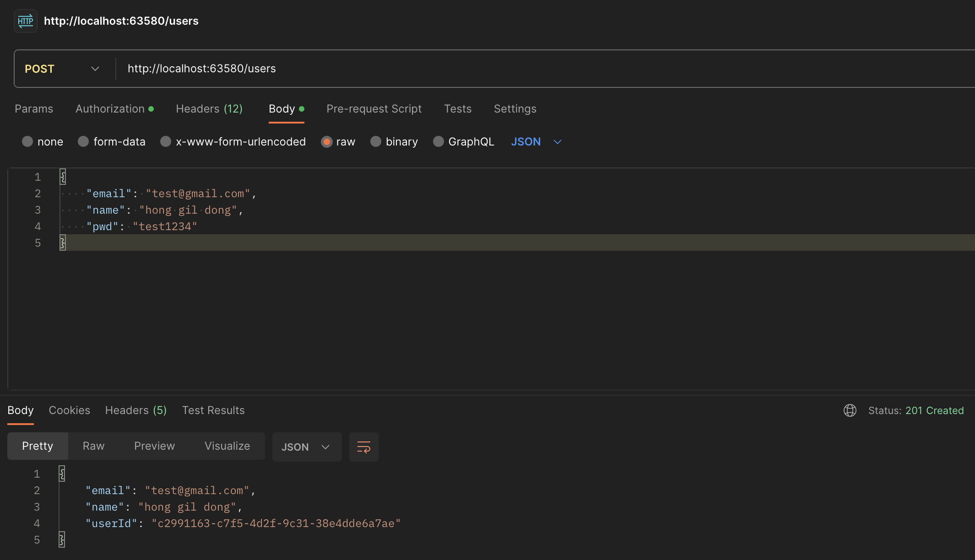Switch to the Params tab
Viewport: 975px width, 560px height.
34,109
